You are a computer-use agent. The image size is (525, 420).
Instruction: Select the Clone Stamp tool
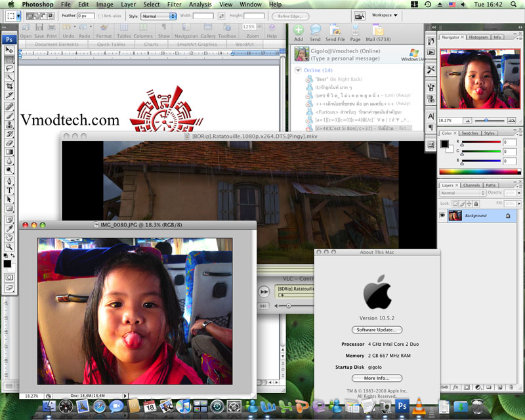(9, 125)
